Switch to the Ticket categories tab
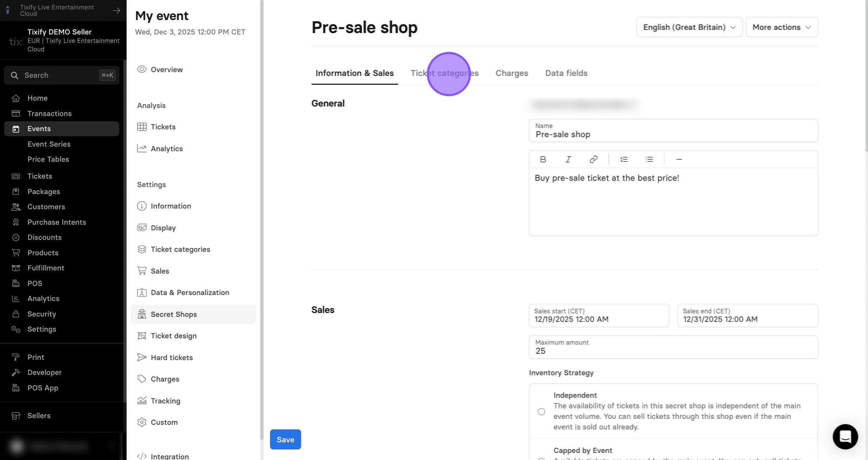This screenshot has height=460, width=868. (x=445, y=73)
